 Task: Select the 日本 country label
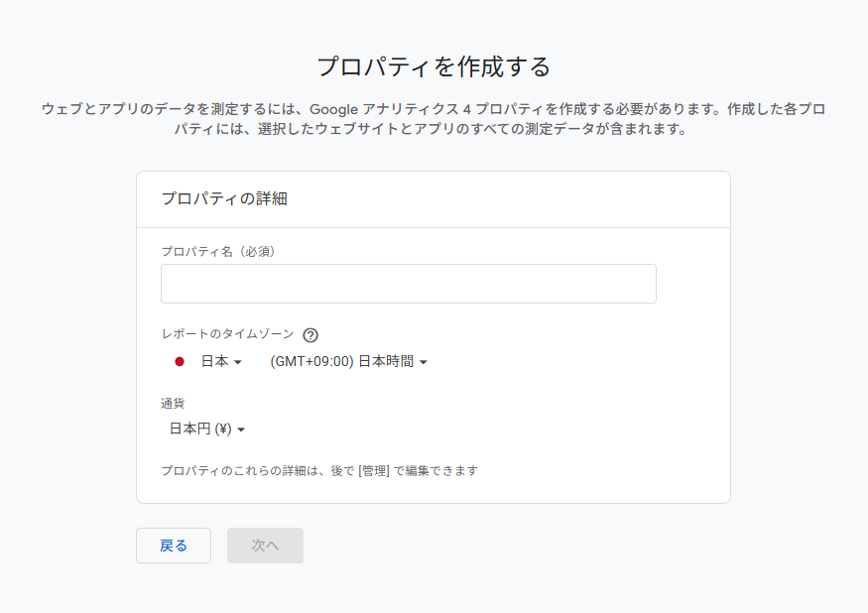coord(215,362)
